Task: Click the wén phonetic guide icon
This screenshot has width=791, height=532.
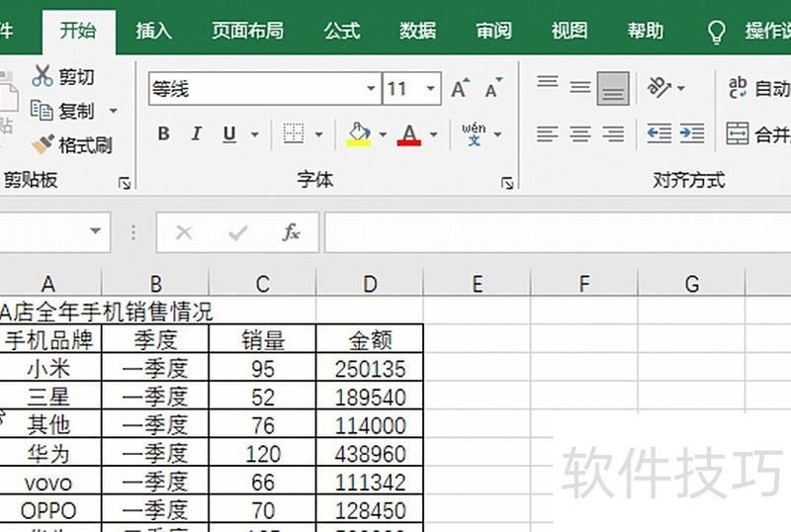Action: point(474,134)
